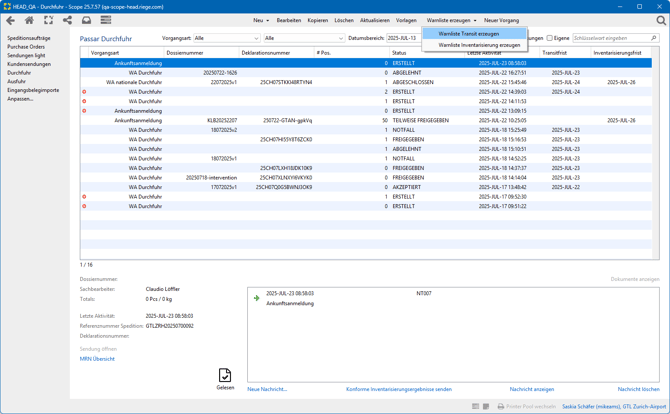Click red error icon for 2025-JUL-17 09:52:30 row
The image size is (670, 414).
pyautogui.click(x=84, y=197)
